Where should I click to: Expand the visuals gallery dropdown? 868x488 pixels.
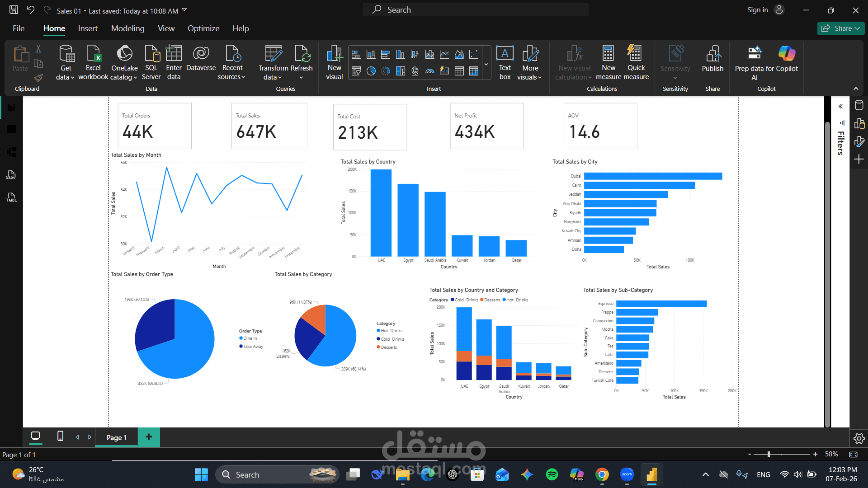pos(486,64)
